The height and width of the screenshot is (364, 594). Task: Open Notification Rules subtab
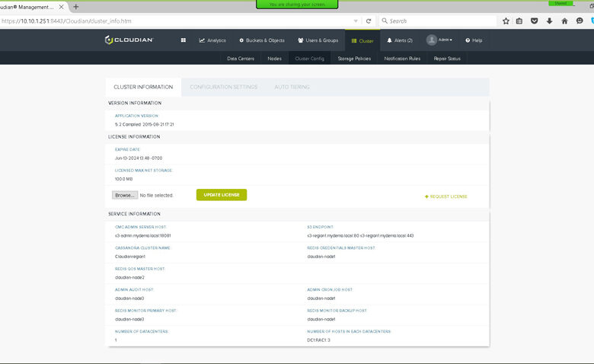[x=402, y=59]
